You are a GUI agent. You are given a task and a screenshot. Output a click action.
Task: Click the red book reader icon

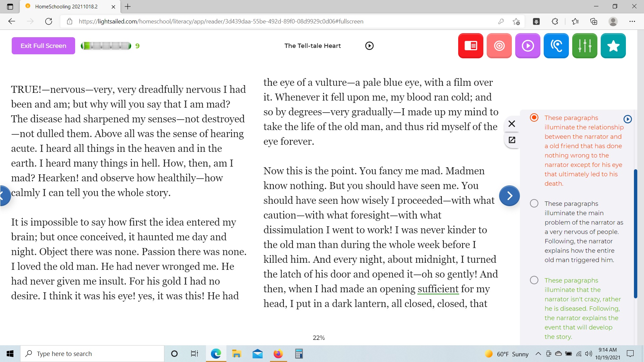(x=470, y=46)
